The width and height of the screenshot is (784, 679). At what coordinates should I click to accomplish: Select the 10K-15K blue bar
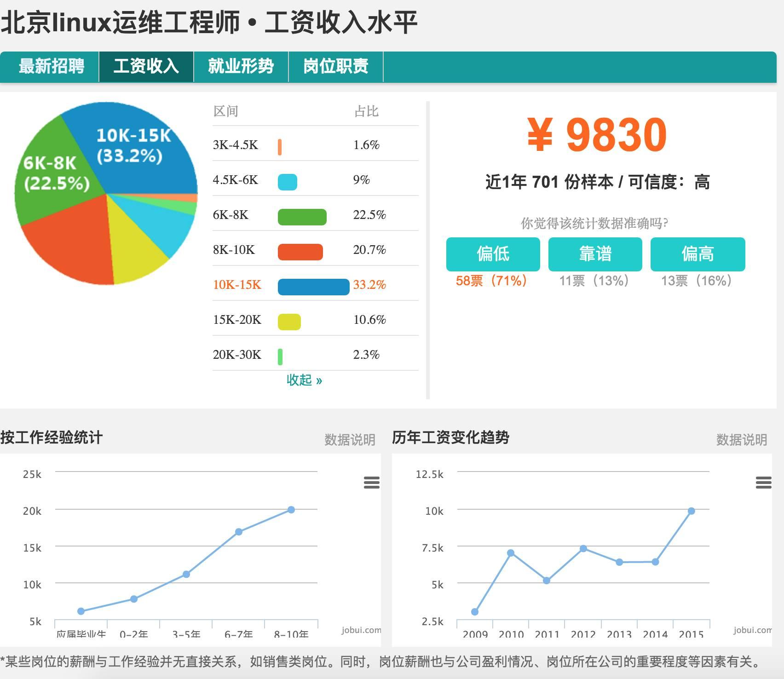(x=314, y=287)
